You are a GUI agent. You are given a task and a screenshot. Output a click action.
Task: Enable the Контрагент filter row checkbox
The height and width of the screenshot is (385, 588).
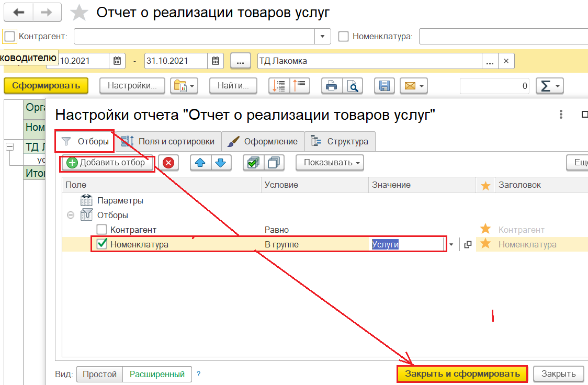pyautogui.click(x=102, y=230)
